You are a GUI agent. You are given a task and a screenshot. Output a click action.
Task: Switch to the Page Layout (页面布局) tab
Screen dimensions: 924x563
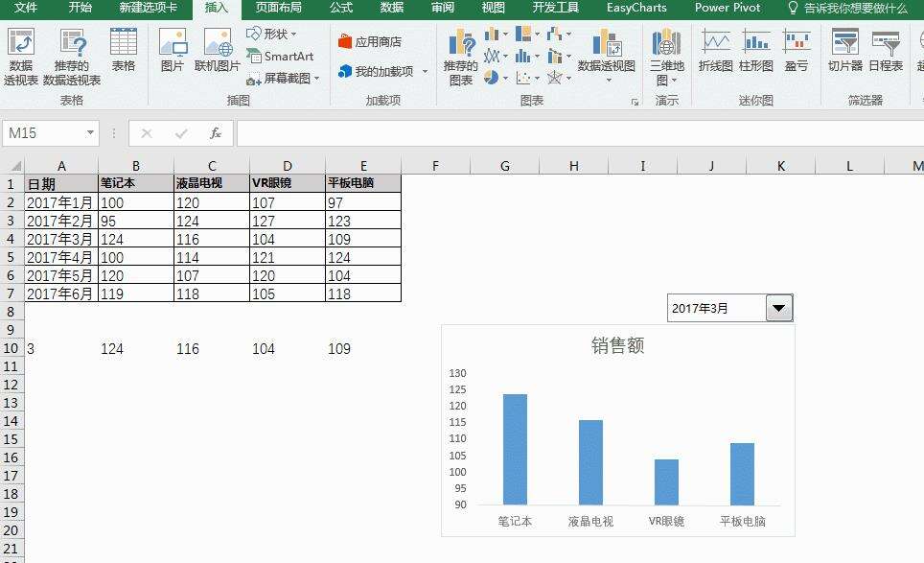279,8
